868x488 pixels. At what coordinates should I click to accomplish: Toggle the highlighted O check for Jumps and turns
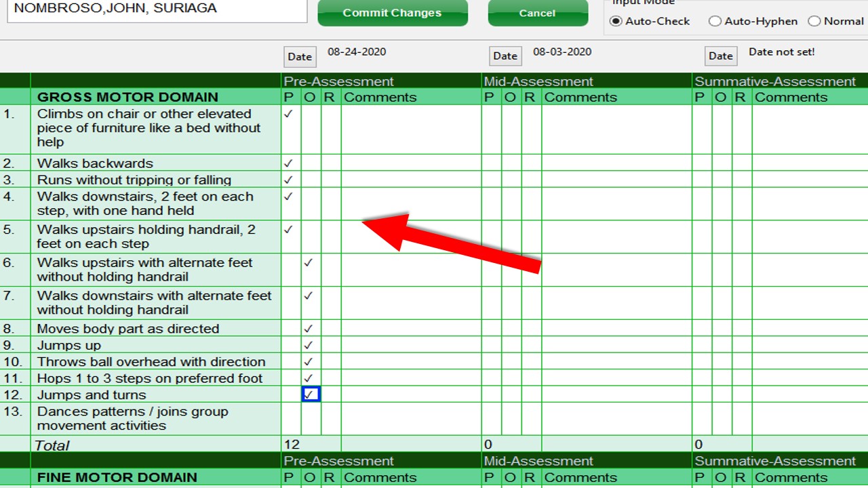(311, 394)
